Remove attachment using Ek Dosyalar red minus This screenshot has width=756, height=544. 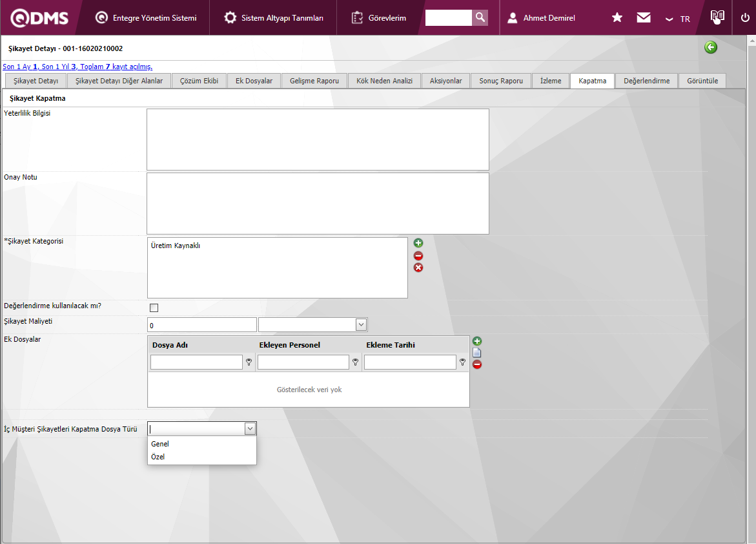[x=477, y=364]
